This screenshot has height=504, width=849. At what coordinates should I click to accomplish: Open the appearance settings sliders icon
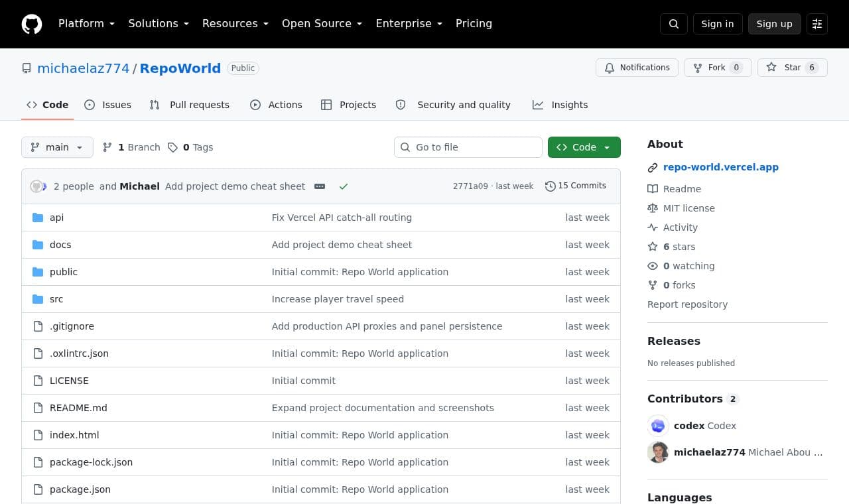[x=817, y=24]
